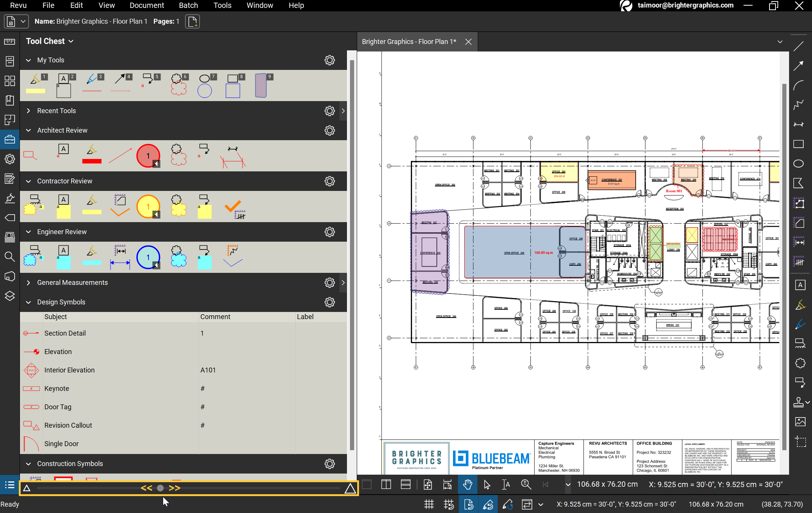
Task: Collapse the Design Symbols tool set
Action: (x=28, y=302)
